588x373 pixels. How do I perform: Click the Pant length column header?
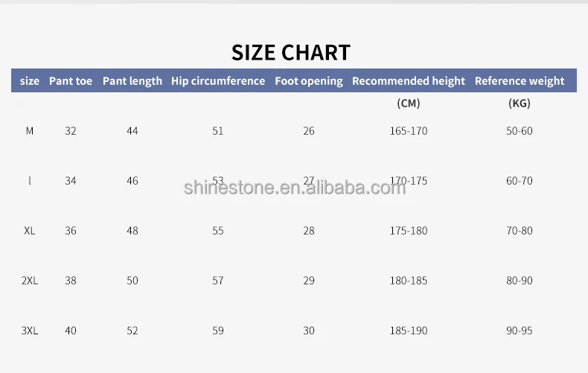[x=132, y=81]
